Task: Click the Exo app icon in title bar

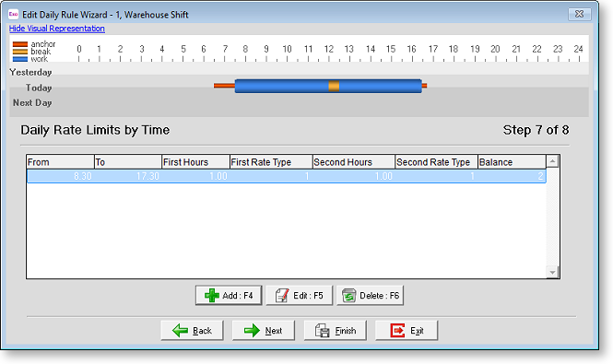Action: click(13, 14)
